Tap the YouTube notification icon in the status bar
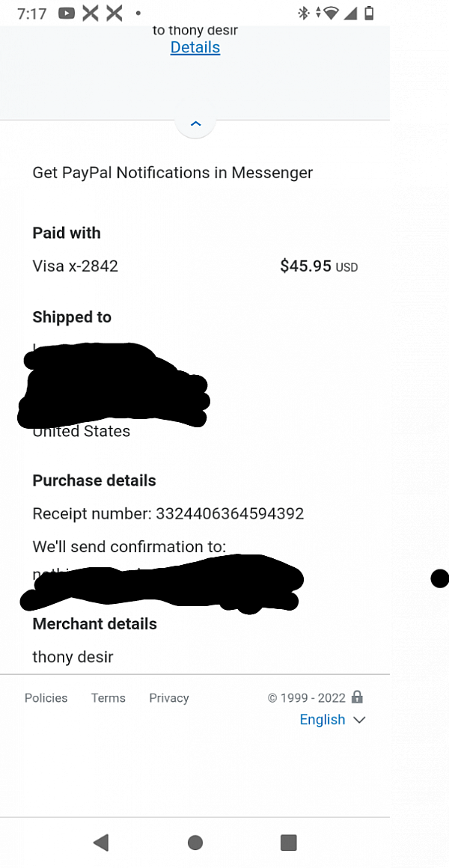The height and width of the screenshot is (868, 449). pos(66,13)
